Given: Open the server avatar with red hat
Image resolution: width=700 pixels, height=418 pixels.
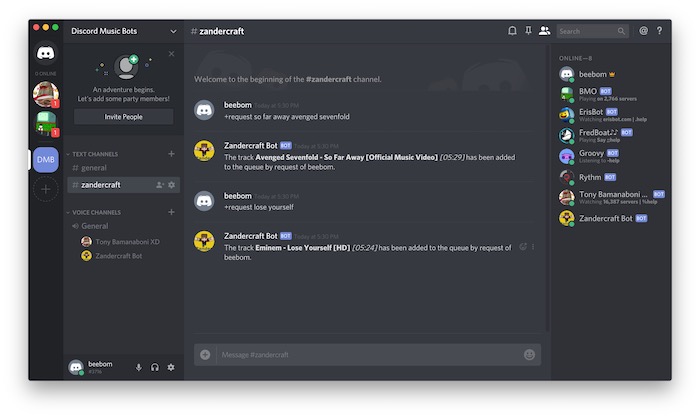Looking at the screenshot, I should pos(46,94).
